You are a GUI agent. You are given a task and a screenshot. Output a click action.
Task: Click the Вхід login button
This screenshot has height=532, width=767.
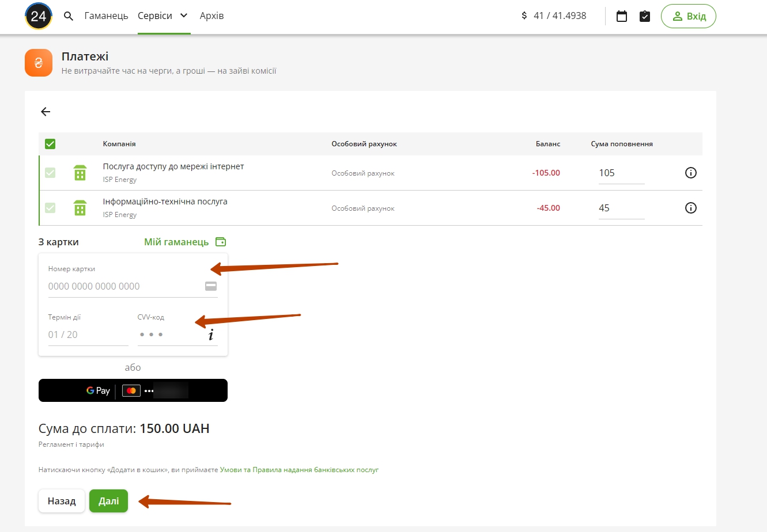(x=689, y=16)
